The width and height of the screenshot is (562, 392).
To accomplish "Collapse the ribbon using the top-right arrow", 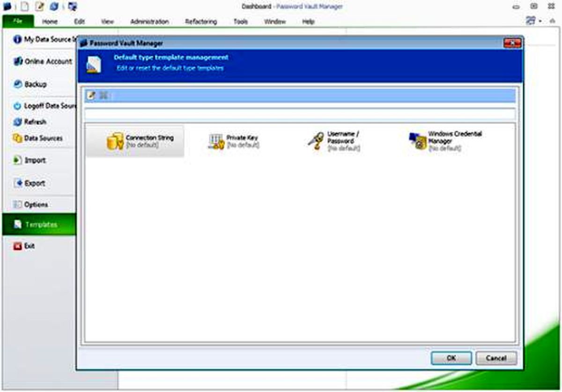I will point(552,22).
